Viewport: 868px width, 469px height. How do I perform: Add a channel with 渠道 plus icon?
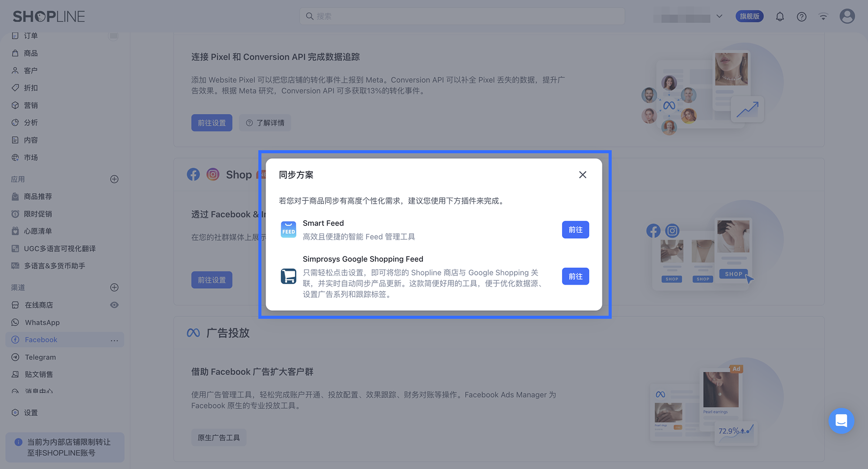tap(114, 288)
